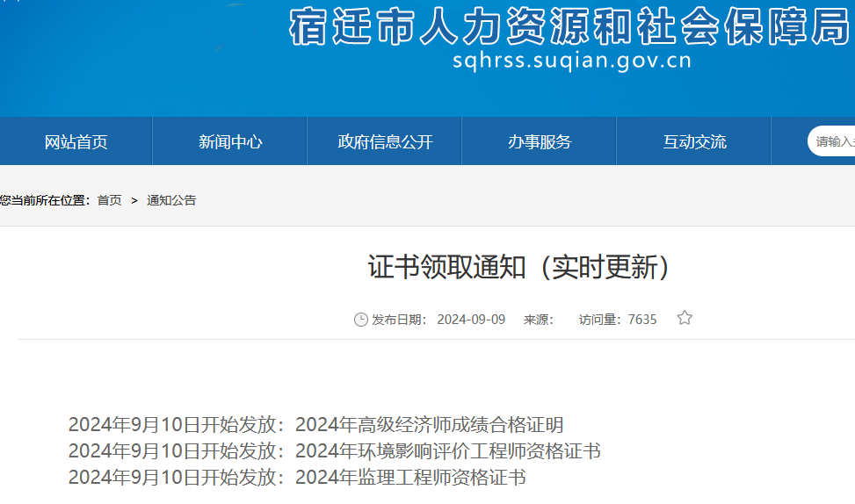Click the 您当前所在位置 label

click(44, 200)
